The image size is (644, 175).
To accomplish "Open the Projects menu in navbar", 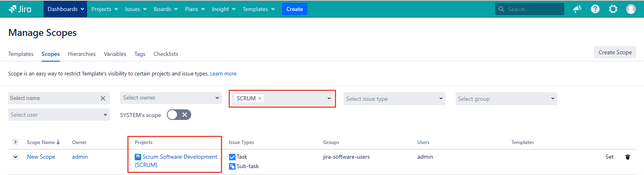I will pyautogui.click(x=105, y=9).
